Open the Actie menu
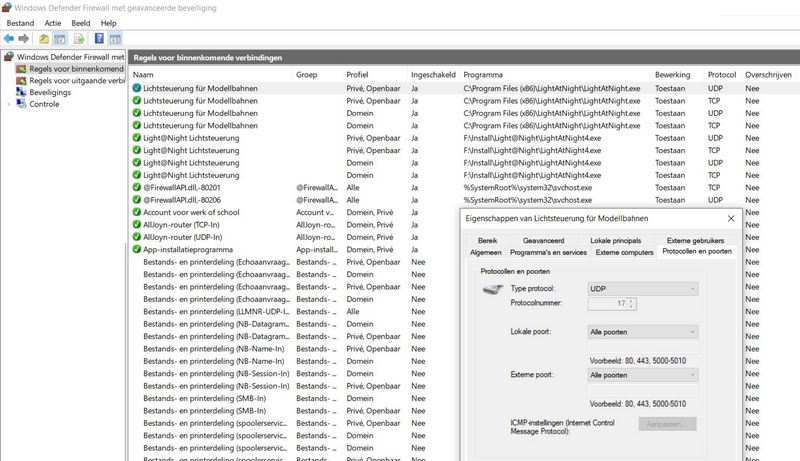 click(53, 23)
